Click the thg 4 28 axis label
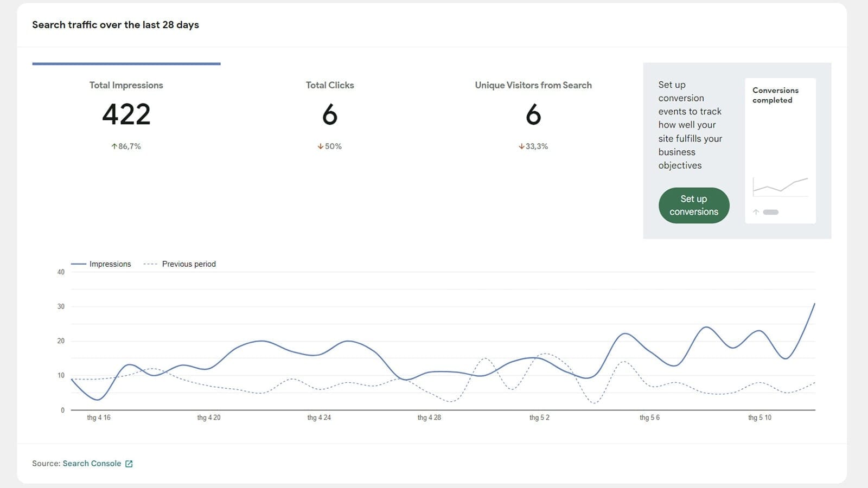Image resolution: width=868 pixels, height=488 pixels. click(429, 418)
